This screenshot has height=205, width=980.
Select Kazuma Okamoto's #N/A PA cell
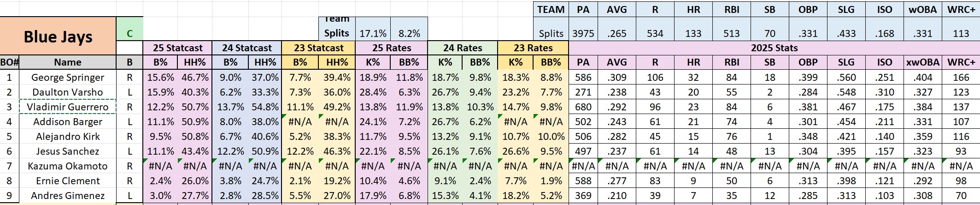tap(583, 166)
